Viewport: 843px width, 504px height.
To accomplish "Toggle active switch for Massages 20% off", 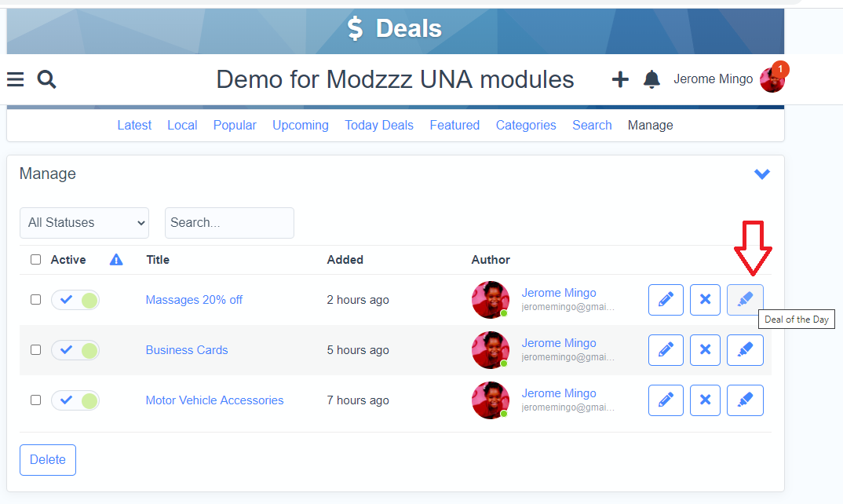I will click(75, 300).
